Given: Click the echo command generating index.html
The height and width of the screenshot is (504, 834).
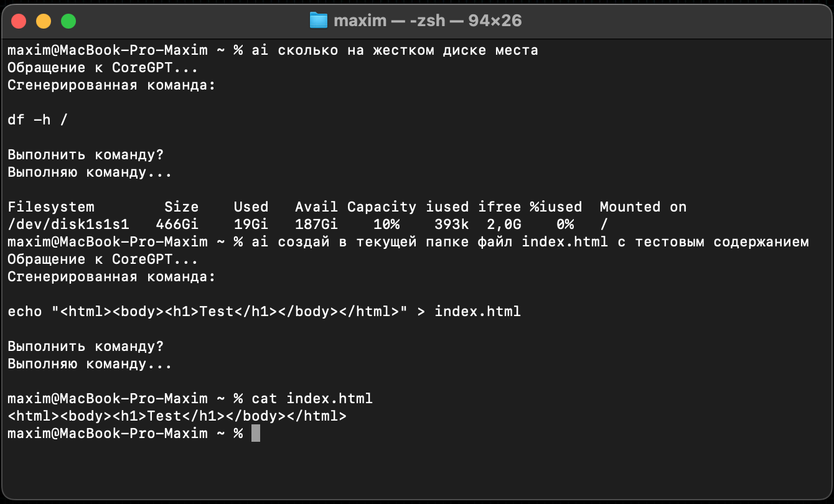Looking at the screenshot, I should click(264, 311).
